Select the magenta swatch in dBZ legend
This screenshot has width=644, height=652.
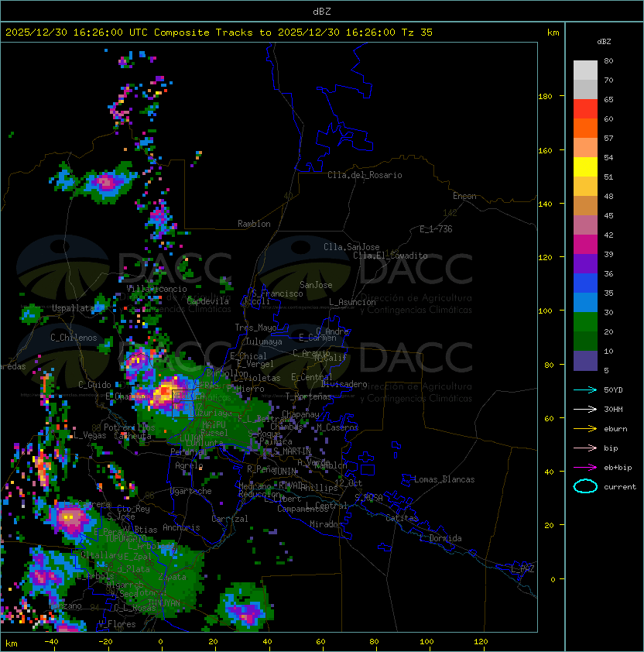tap(585, 245)
